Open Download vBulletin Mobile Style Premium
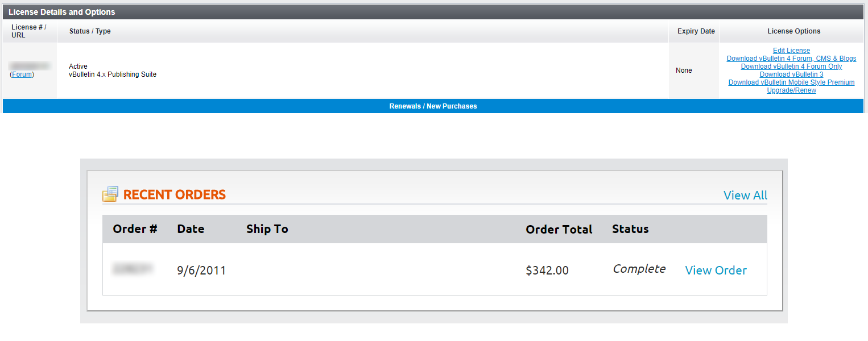 (791, 82)
